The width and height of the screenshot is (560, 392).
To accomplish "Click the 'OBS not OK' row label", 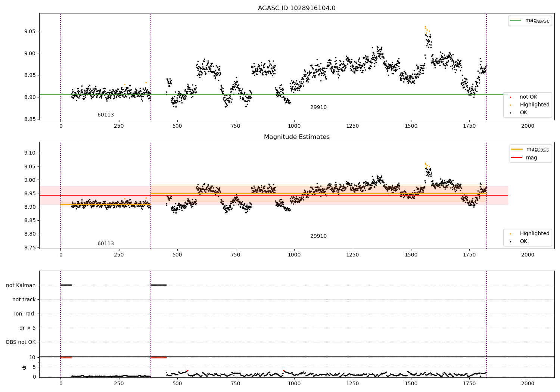I will click(21, 342).
